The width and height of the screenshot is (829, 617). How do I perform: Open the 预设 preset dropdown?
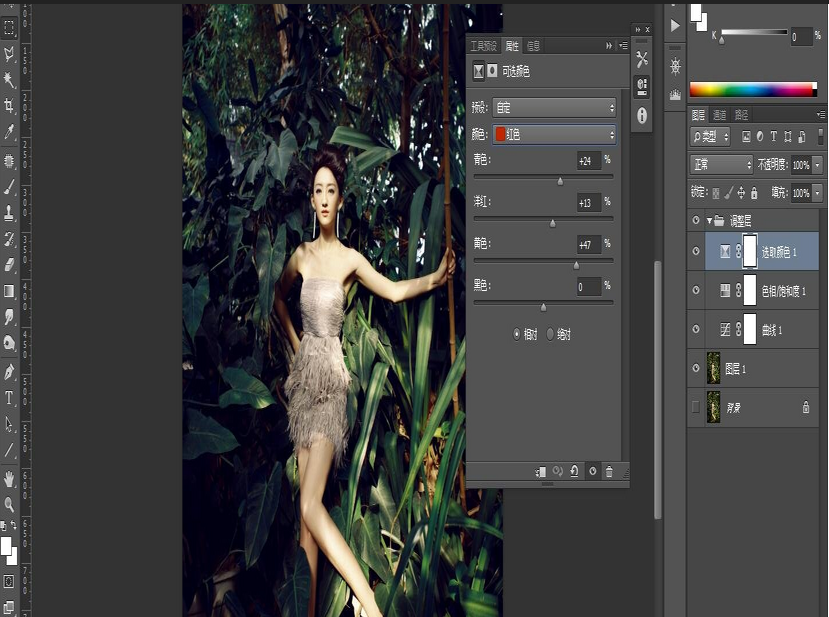[x=554, y=108]
